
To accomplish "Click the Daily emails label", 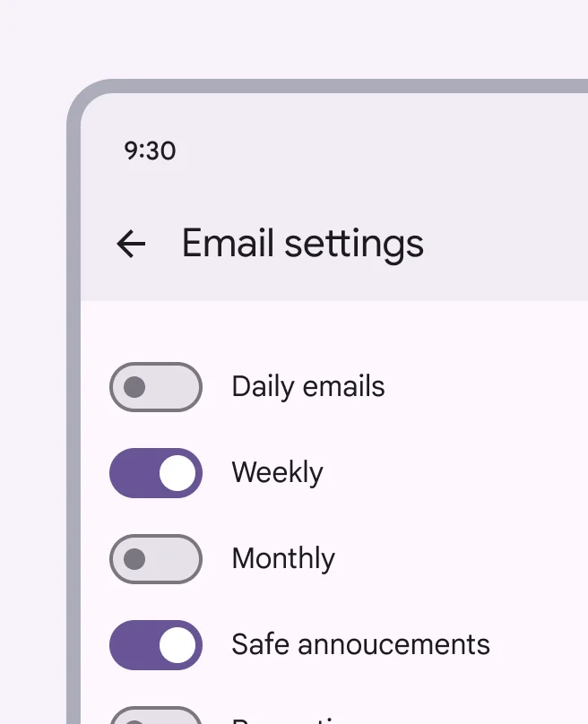I will click(x=308, y=387).
